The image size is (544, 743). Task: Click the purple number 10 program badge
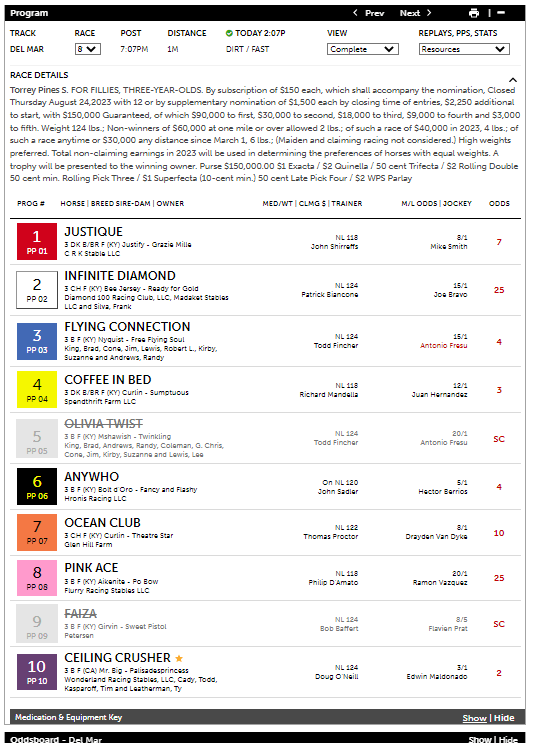(x=37, y=671)
